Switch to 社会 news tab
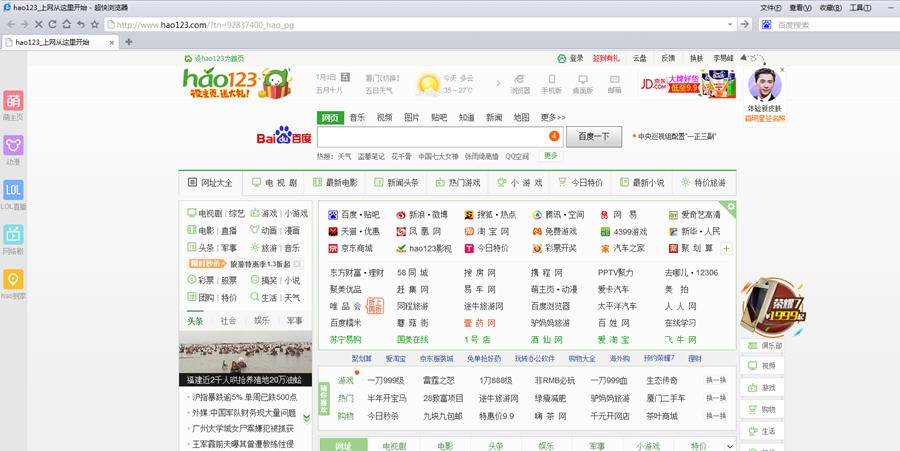 (228, 321)
